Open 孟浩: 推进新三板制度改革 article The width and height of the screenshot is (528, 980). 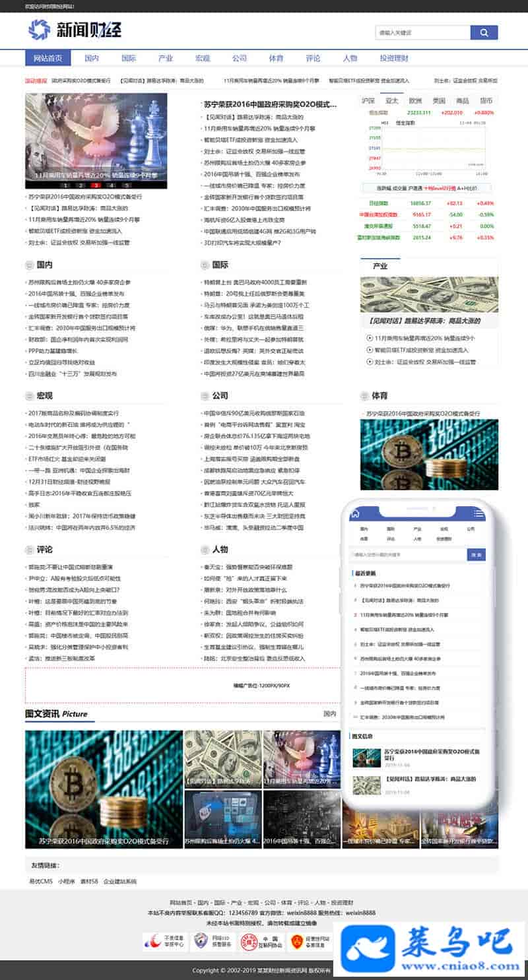point(61,658)
